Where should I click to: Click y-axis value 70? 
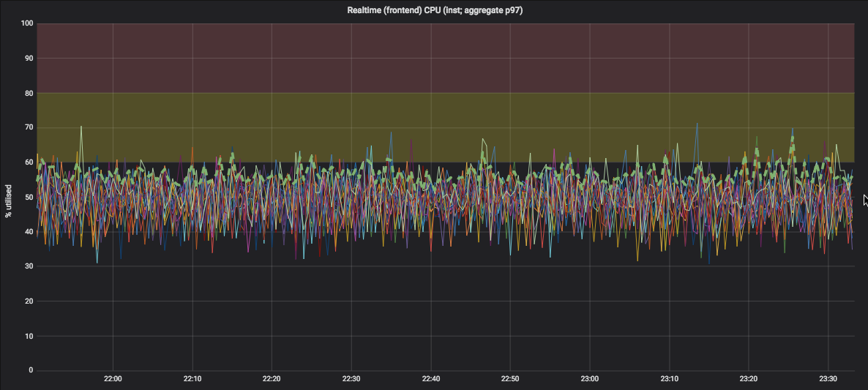click(x=29, y=127)
